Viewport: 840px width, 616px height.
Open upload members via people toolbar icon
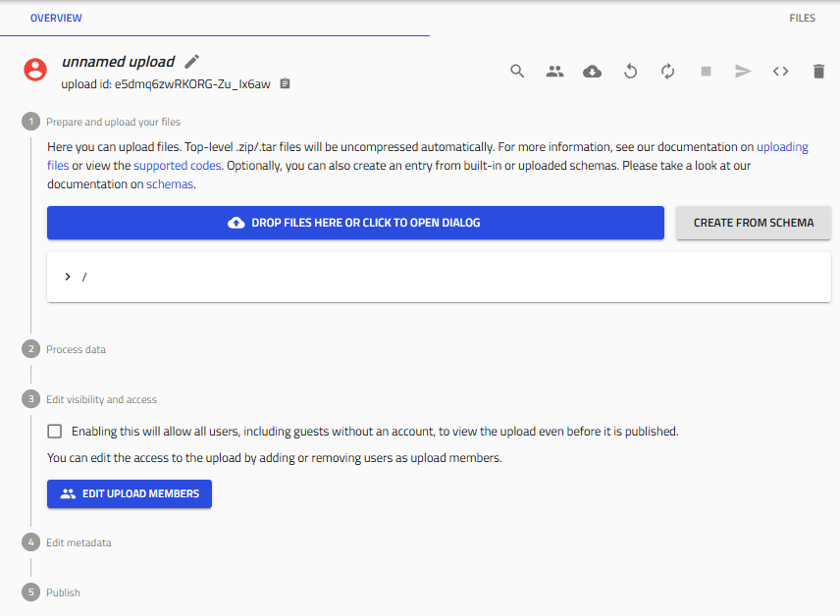pyautogui.click(x=555, y=71)
